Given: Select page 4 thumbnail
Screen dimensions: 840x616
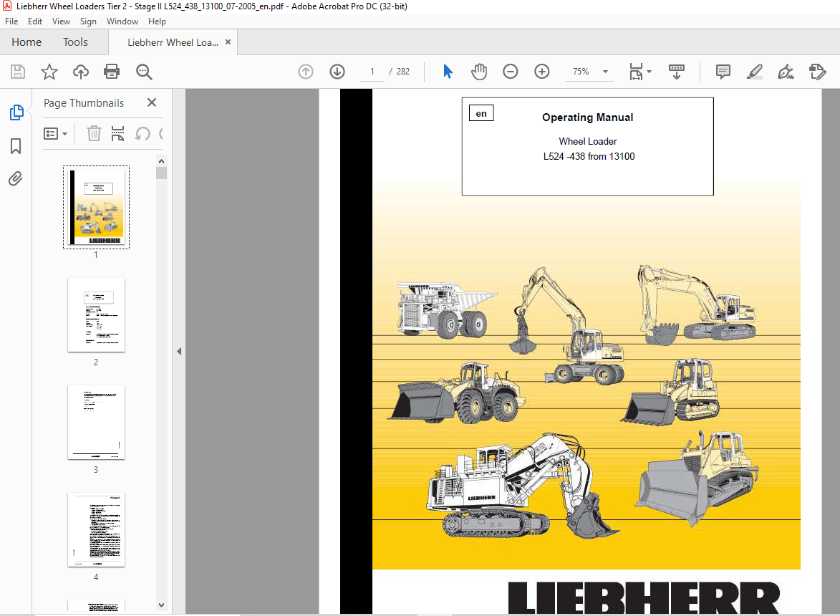Looking at the screenshot, I should coord(97,530).
